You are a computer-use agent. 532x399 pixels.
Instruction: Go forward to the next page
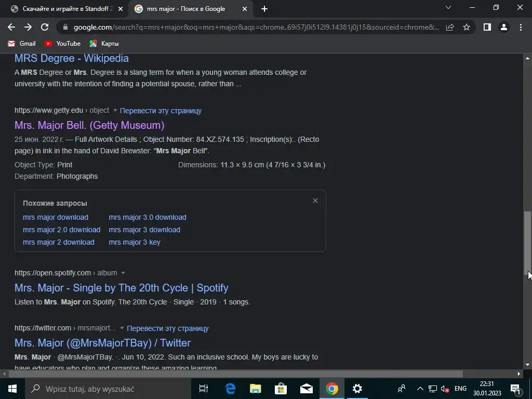[28, 27]
